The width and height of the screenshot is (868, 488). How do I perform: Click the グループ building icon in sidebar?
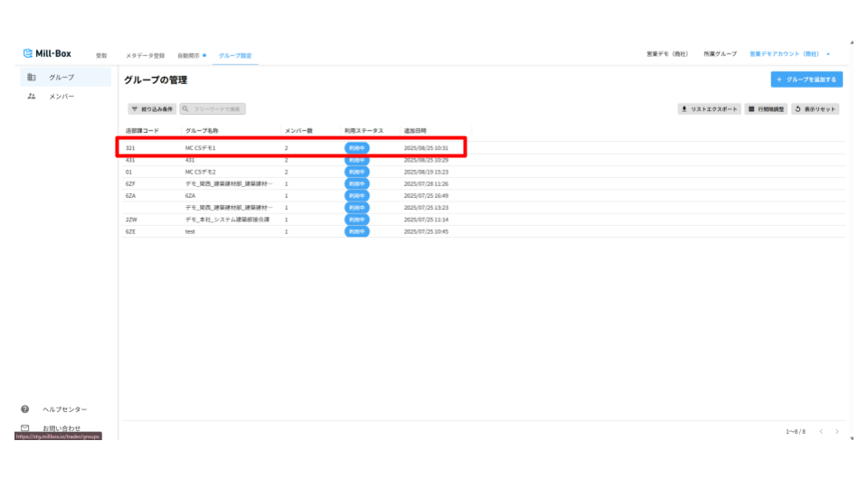(x=32, y=78)
